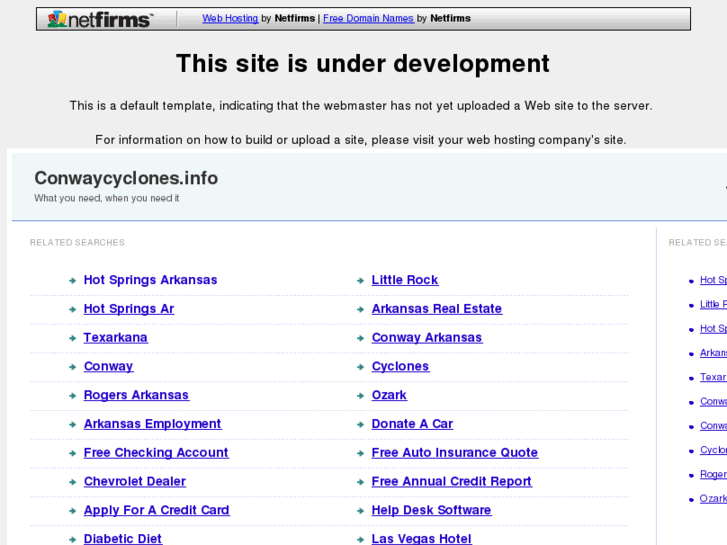The image size is (727, 545).
Task: Click the sidebar Cyclo link
Action: tap(713, 449)
